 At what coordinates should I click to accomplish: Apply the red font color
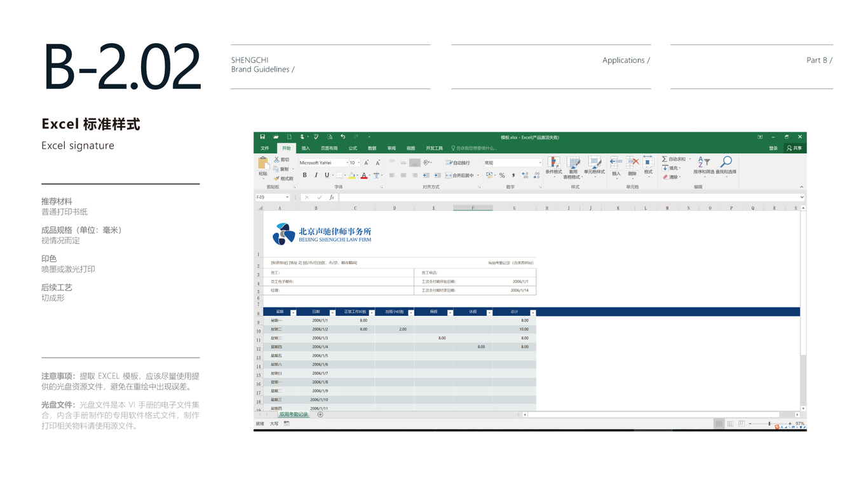(364, 175)
